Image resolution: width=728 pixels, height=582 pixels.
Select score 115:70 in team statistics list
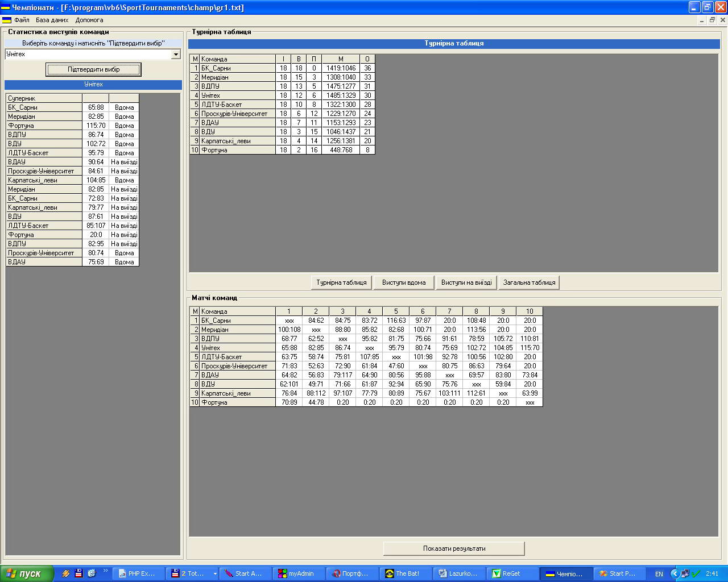coord(96,126)
